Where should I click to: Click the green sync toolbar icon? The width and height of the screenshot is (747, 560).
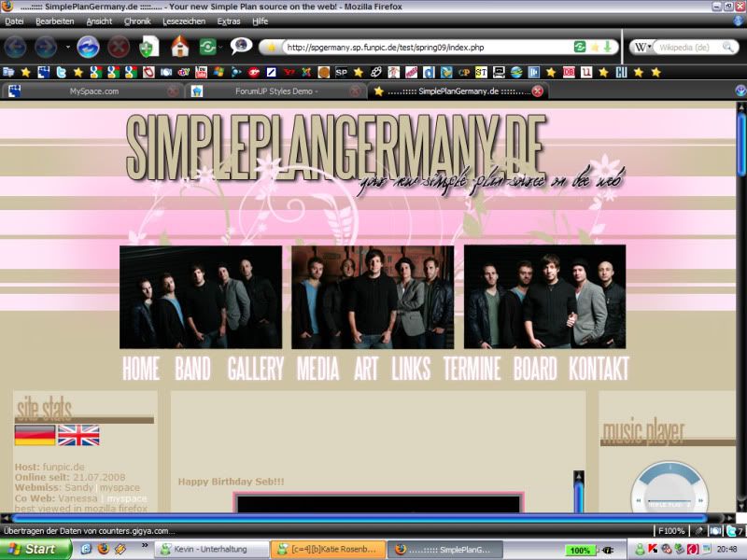(x=207, y=48)
